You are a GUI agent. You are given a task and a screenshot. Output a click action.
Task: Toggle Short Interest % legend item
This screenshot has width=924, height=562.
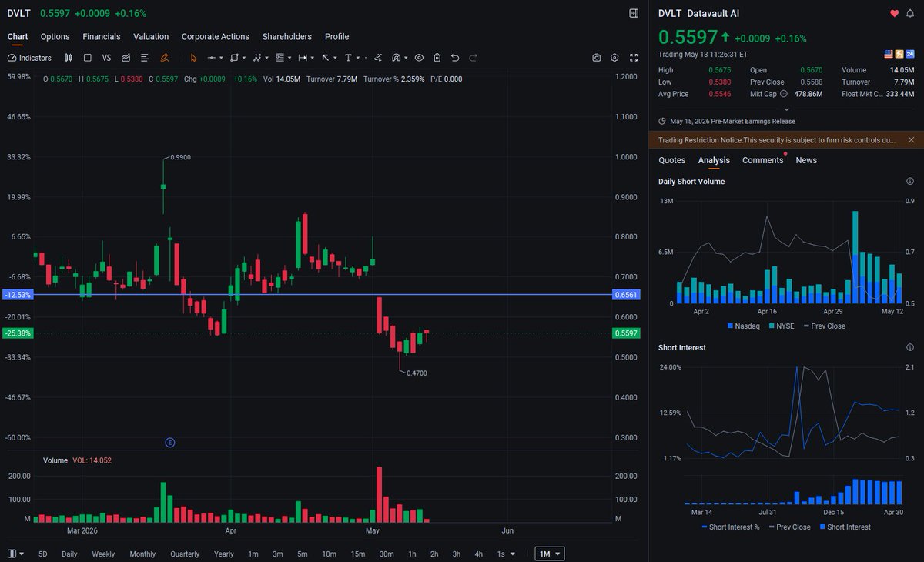tap(731, 527)
